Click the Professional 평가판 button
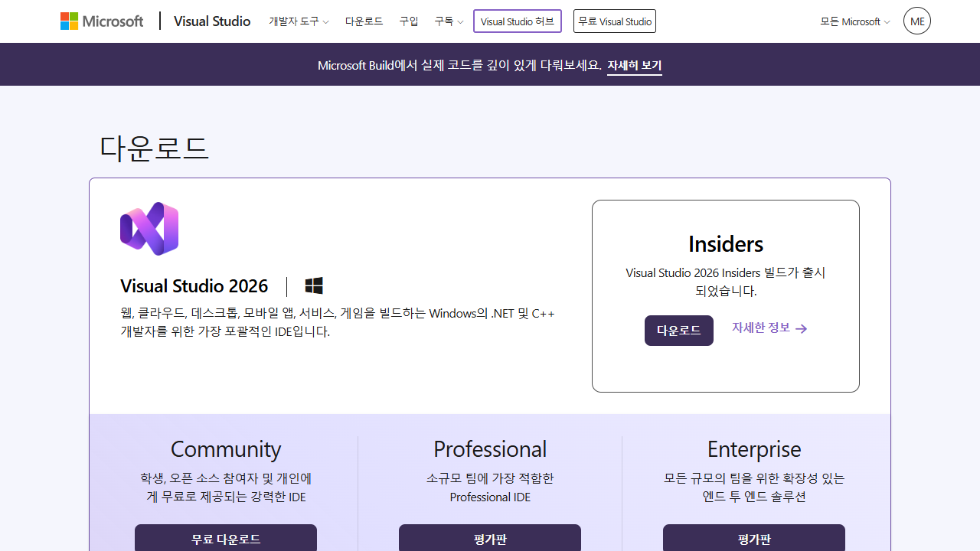 [490, 538]
